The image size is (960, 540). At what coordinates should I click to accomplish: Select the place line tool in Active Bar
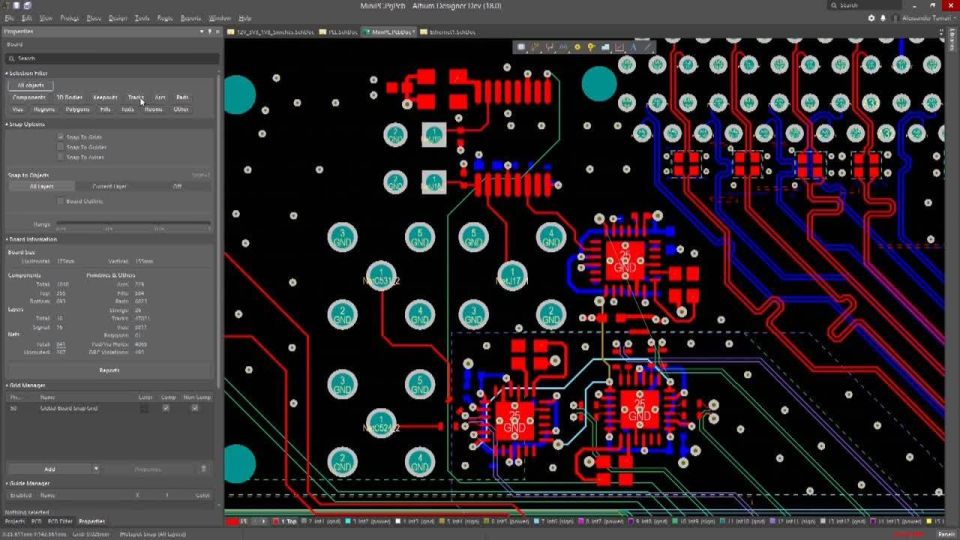[x=648, y=47]
